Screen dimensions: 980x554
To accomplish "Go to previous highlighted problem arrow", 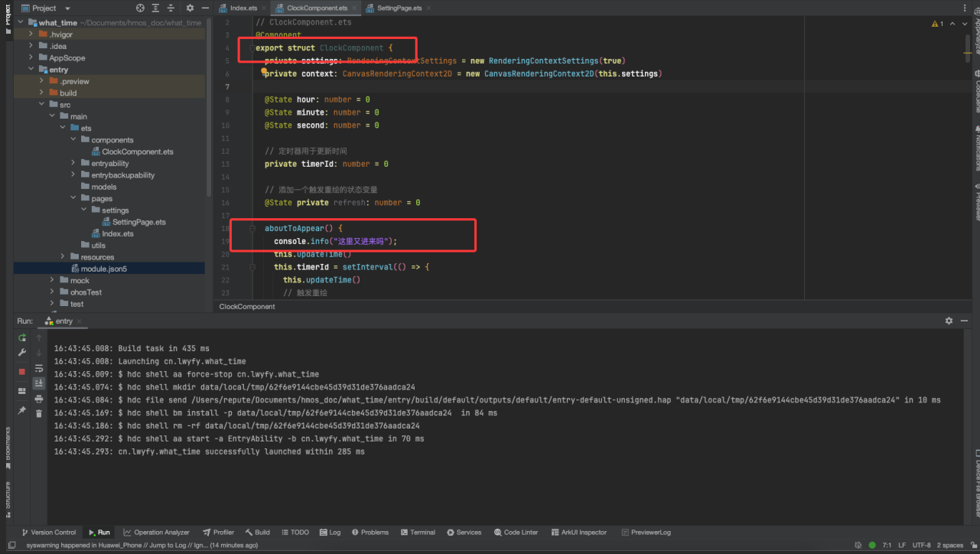I will pyautogui.click(x=953, y=24).
